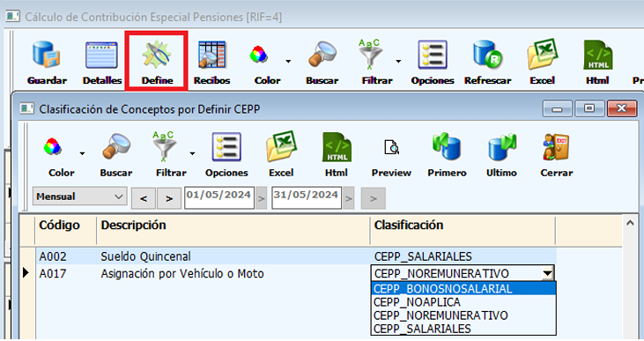Image resolution: width=644 pixels, height=341 pixels.
Task: Click Html in the main toolbar
Action: (597, 63)
